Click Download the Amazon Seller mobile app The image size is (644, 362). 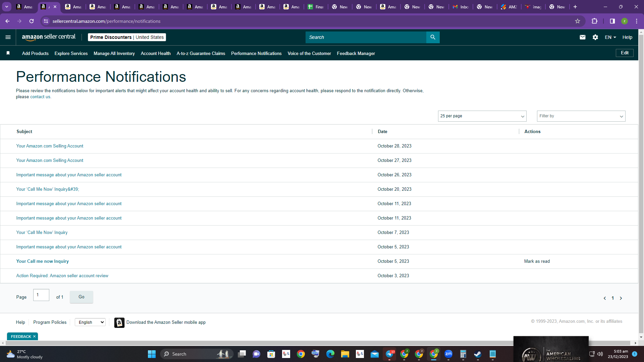(x=166, y=322)
